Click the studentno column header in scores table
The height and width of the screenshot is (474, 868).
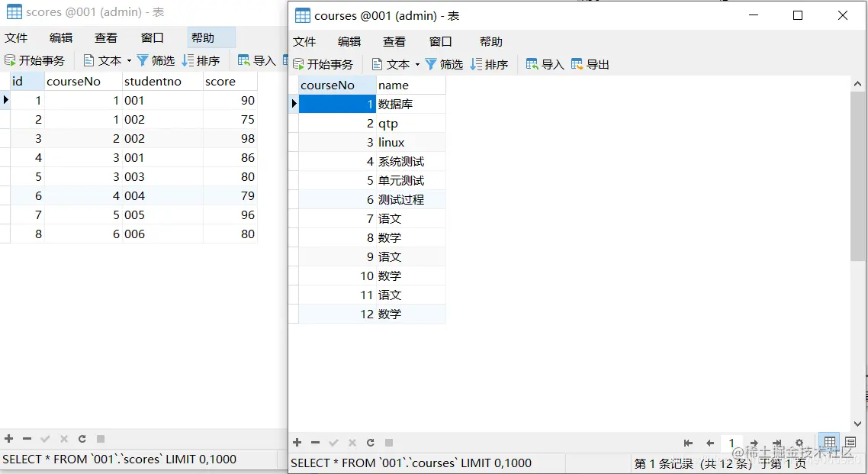(x=162, y=82)
